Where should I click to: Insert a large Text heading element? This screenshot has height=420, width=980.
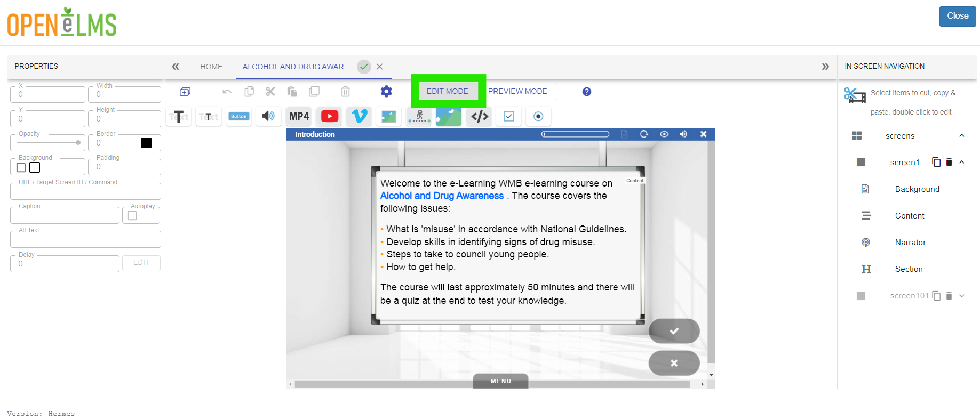(x=179, y=116)
